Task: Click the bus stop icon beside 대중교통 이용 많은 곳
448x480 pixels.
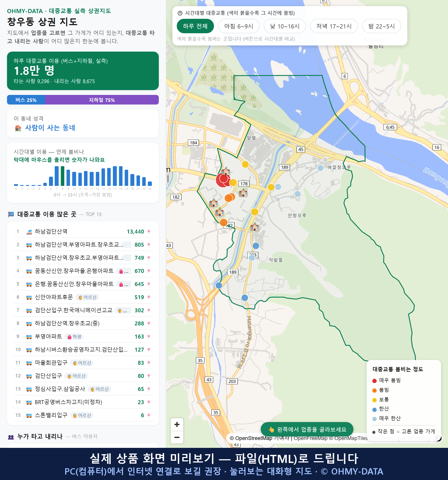Action: (x=11, y=214)
